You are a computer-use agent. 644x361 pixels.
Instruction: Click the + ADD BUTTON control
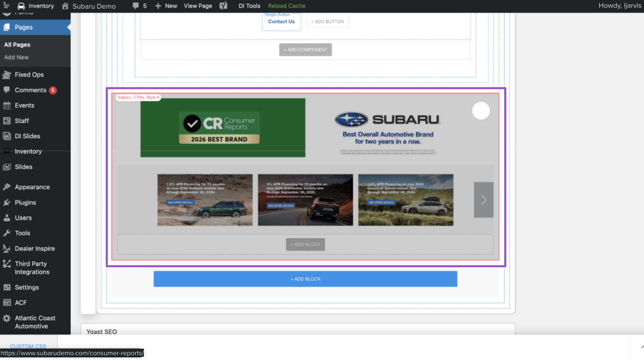[327, 22]
